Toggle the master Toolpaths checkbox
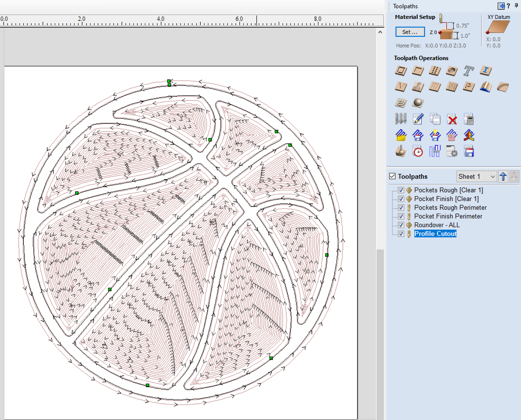The image size is (521, 420). (392, 176)
